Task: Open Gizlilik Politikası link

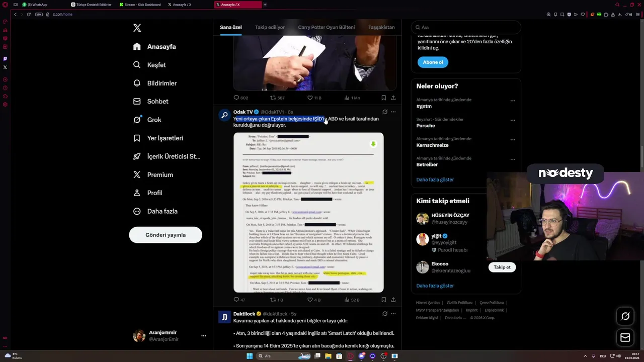Action: [459, 303]
